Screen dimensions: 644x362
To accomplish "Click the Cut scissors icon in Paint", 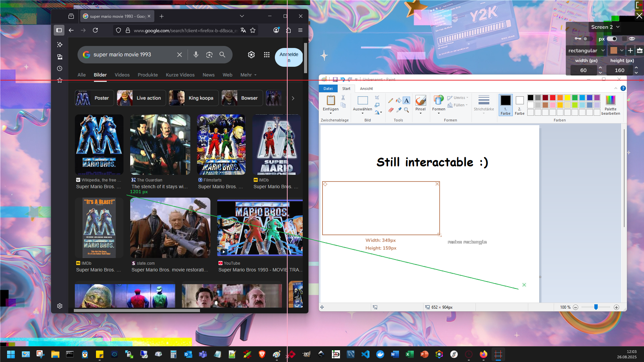I will 343,97.
